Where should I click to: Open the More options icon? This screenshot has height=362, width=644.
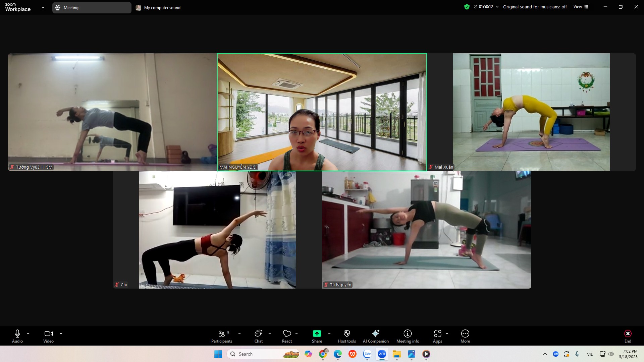pyautogui.click(x=465, y=336)
